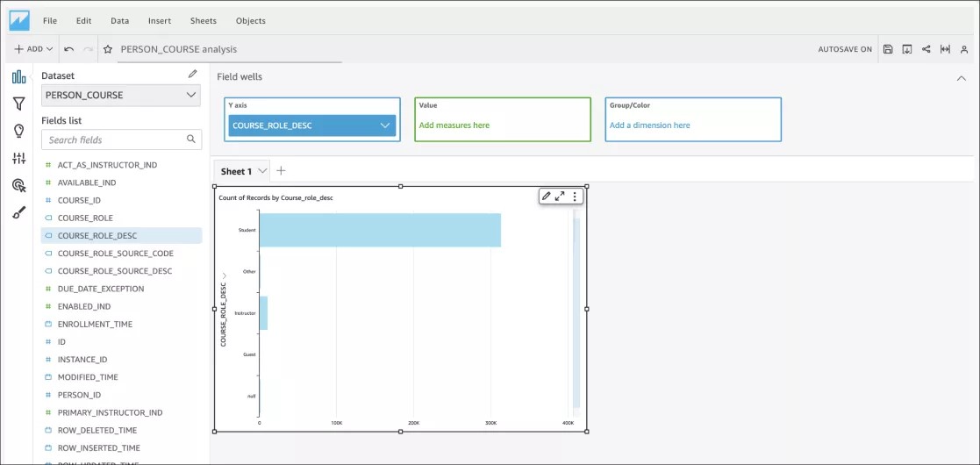Click the pencil icon to edit the dataset
Viewport: 980px width, 465px height.
tap(192, 75)
